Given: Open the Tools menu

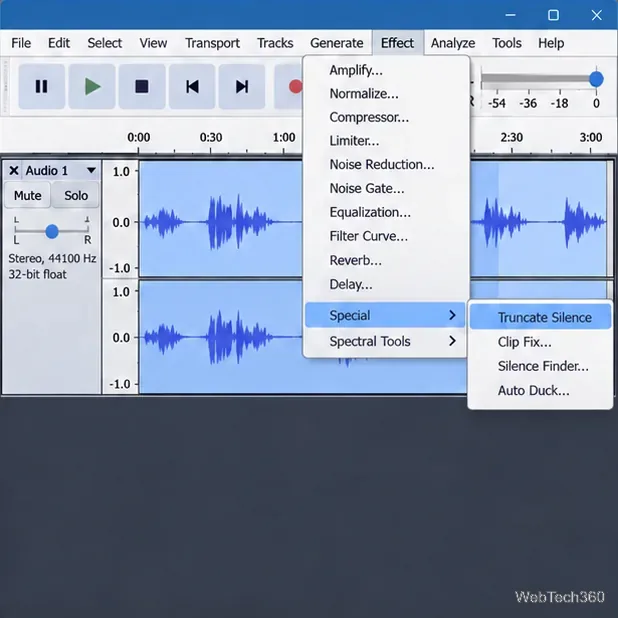Looking at the screenshot, I should coord(506,43).
